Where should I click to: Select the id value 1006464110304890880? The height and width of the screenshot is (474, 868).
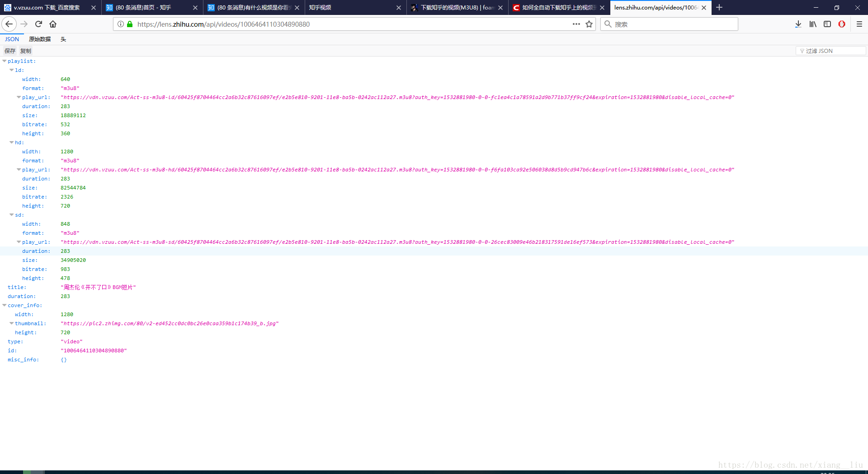94,351
